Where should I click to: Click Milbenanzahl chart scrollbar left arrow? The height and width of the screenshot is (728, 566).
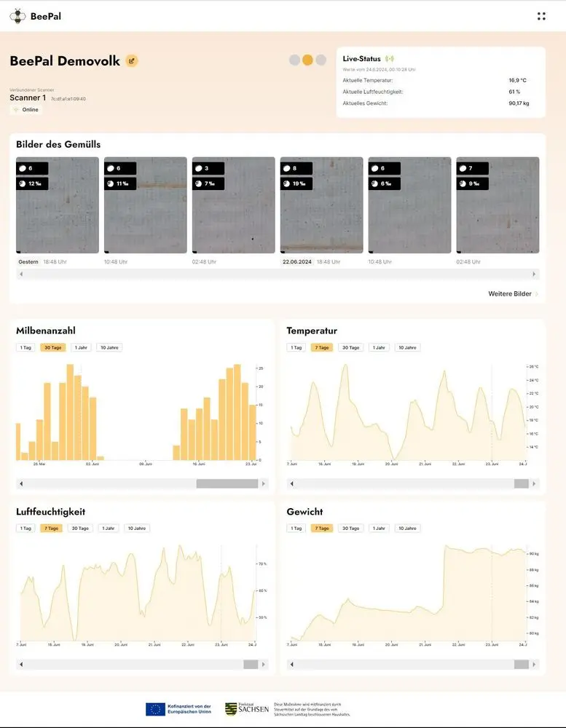coord(20,483)
